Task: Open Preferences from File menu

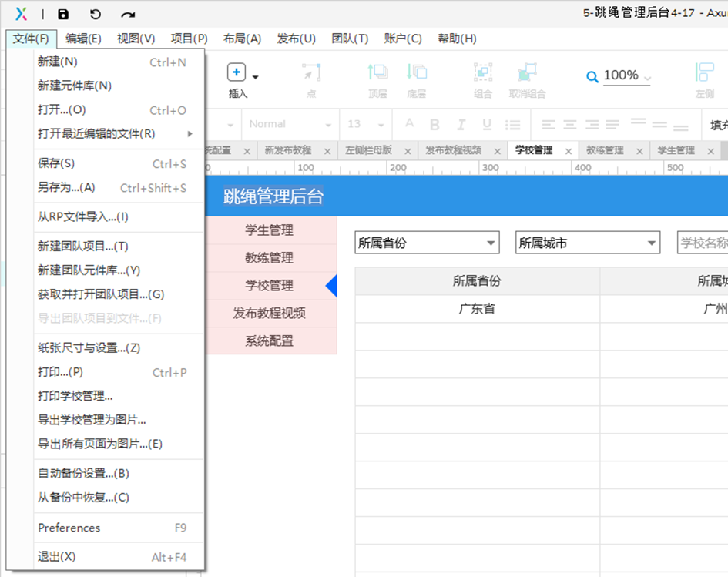Action: click(x=119, y=528)
